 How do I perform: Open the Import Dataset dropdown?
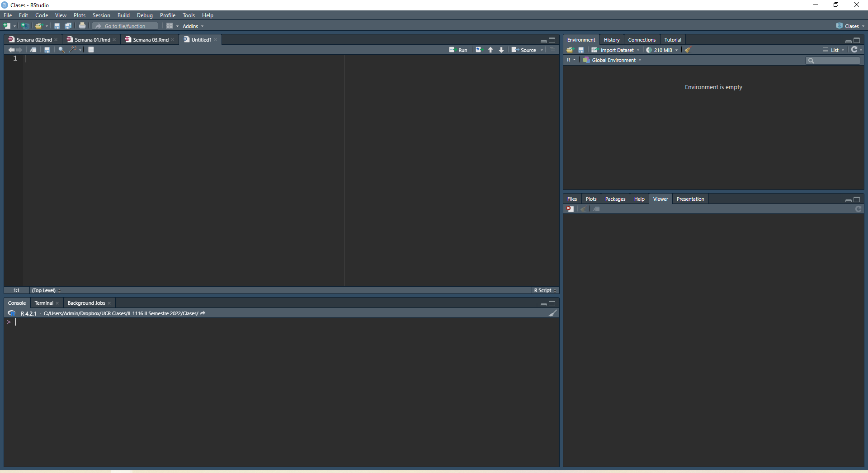pyautogui.click(x=616, y=50)
